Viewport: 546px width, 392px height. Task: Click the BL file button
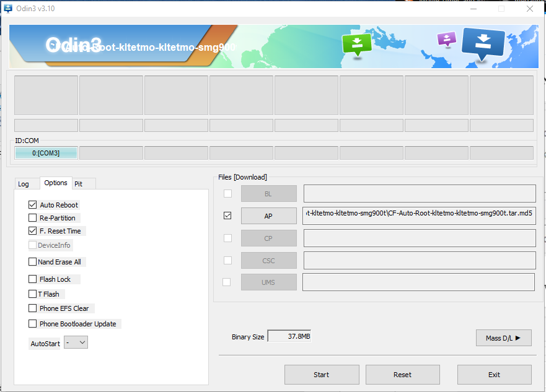coord(269,194)
